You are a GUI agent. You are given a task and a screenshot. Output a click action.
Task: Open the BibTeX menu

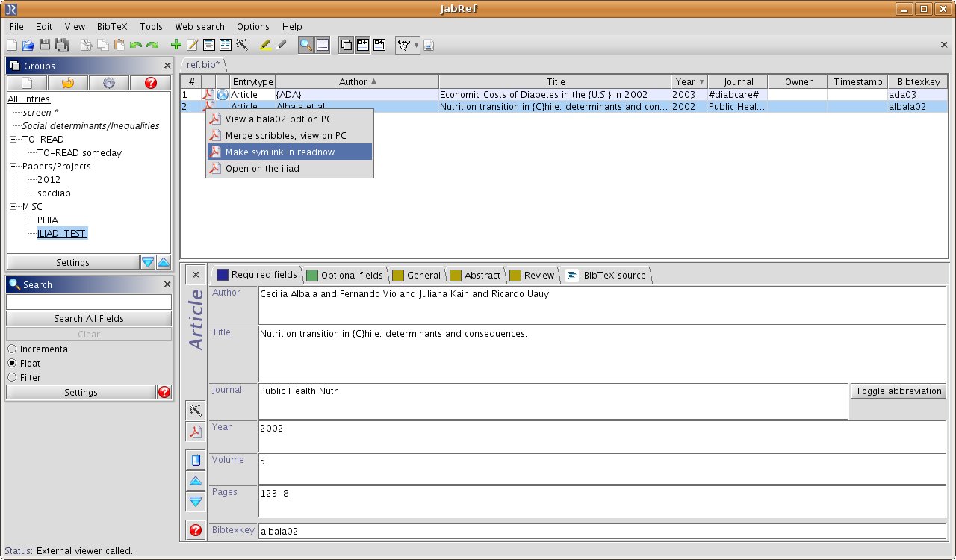pos(112,27)
